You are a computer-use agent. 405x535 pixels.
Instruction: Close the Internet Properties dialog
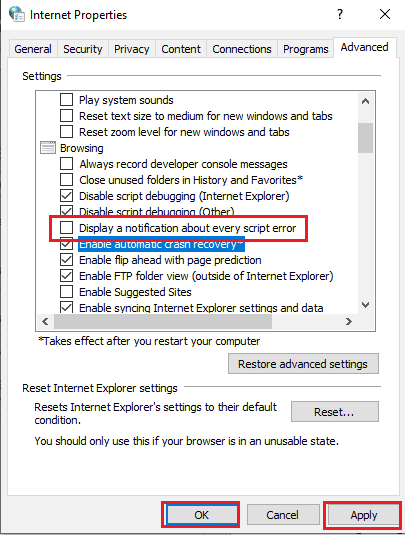(x=385, y=14)
